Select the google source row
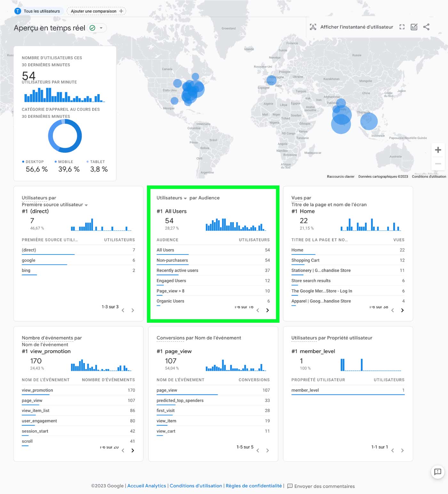 tap(78, 260)
